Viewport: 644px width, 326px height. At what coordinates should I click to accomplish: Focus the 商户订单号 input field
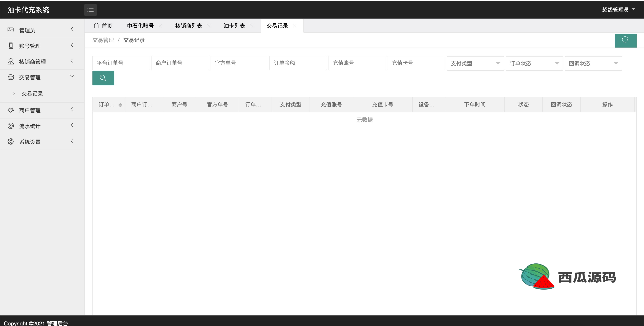180,63
